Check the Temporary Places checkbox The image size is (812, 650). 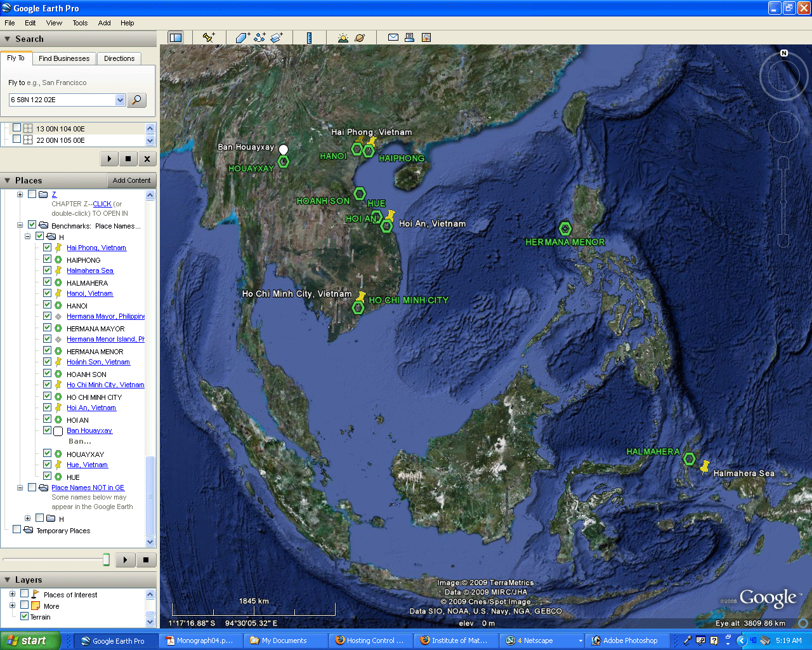17,529
